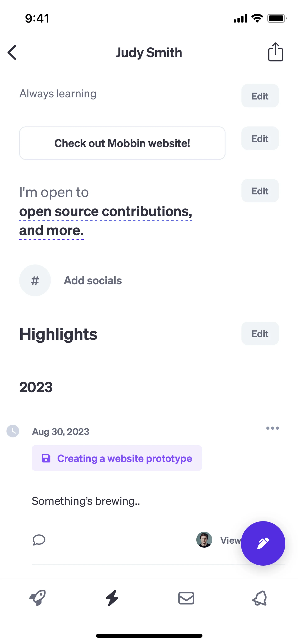Open the share sheet icon
The height and width of the screenshot is (644, 298).
coord(275,52)
